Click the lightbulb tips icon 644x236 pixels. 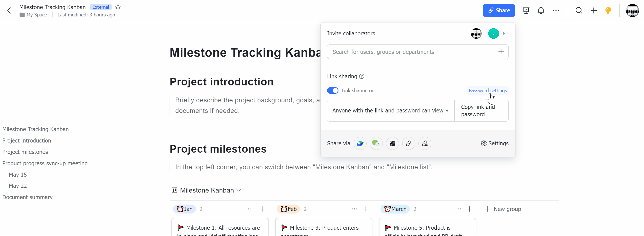pos(608,10)
